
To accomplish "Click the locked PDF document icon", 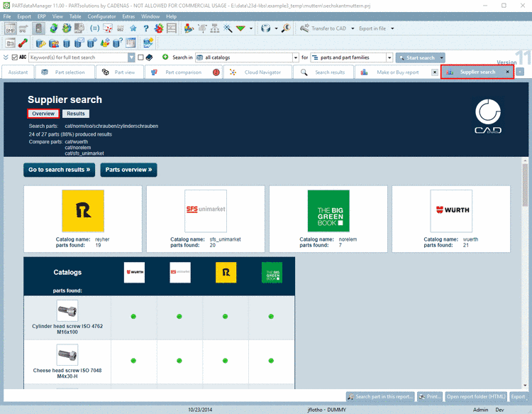I will point(79,28).
